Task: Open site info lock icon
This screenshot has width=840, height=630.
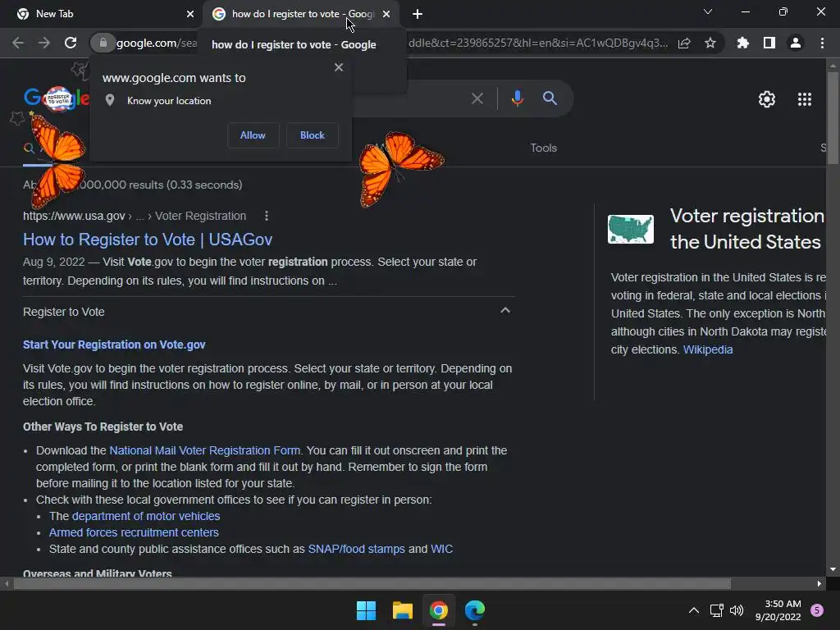Action: 103,43
